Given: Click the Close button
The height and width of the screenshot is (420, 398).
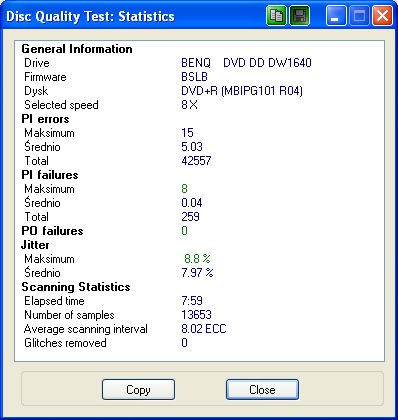Looking at the screenshot, I should click(262, 389).
